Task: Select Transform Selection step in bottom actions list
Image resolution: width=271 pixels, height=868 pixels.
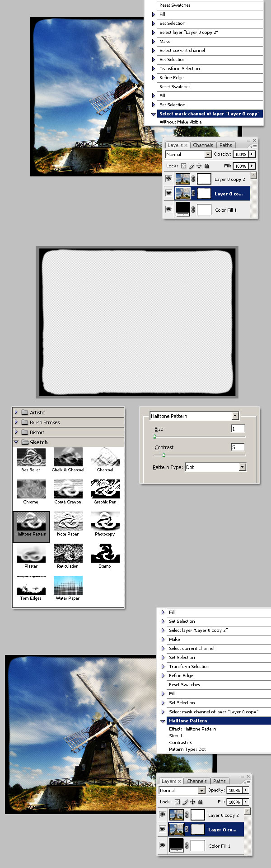Action: (x=189, y=667)
